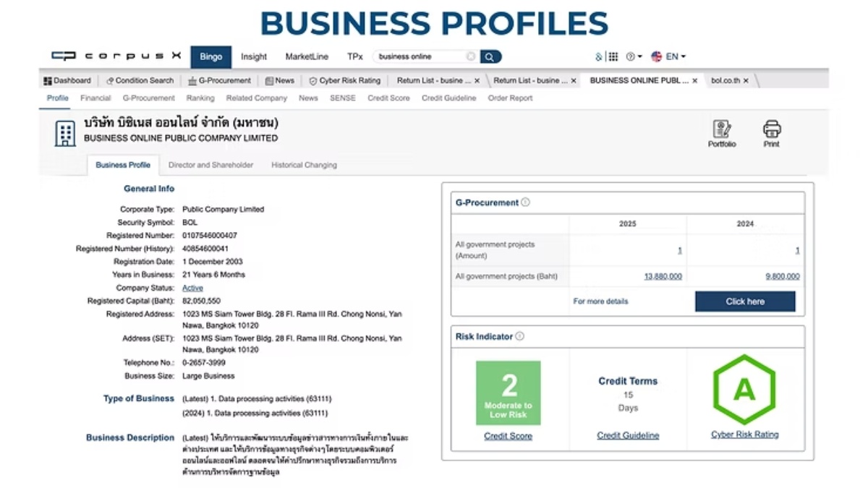Screen dimensions: 868x488
Task: Click the Active company status link
Action: tap(192, 288)
